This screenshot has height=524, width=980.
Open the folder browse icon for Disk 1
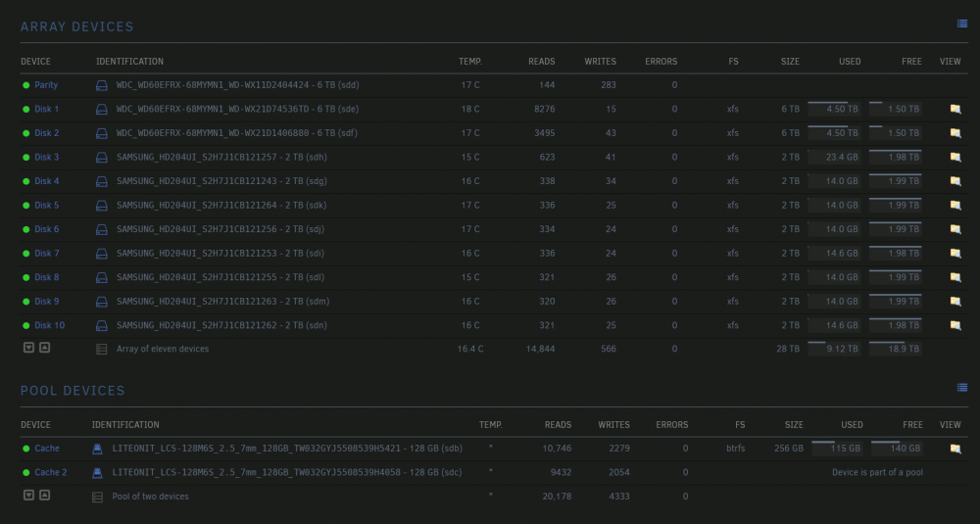pos(955,110)
